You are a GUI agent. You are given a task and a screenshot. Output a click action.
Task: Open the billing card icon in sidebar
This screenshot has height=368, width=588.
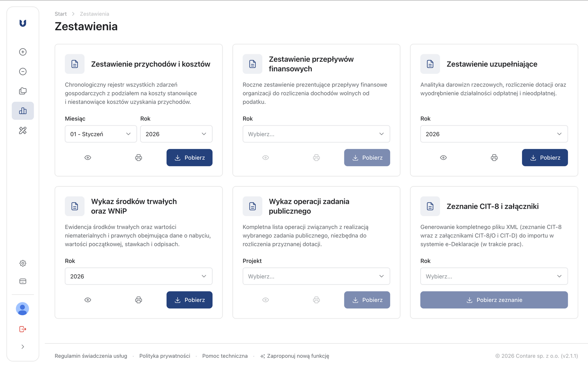tap(22, 281)
